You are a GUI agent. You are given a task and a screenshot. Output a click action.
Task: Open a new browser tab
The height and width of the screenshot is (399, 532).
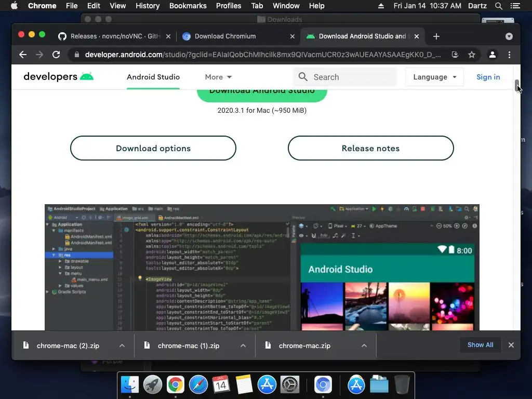point(436,36)
